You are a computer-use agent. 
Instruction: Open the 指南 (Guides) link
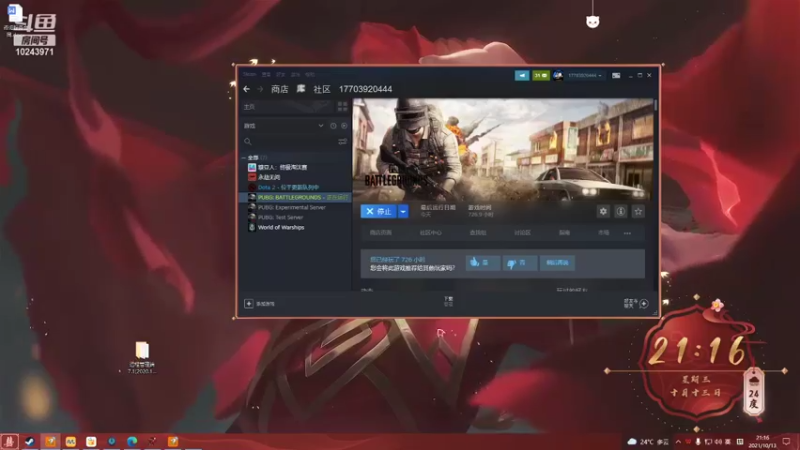coord(564,233)
